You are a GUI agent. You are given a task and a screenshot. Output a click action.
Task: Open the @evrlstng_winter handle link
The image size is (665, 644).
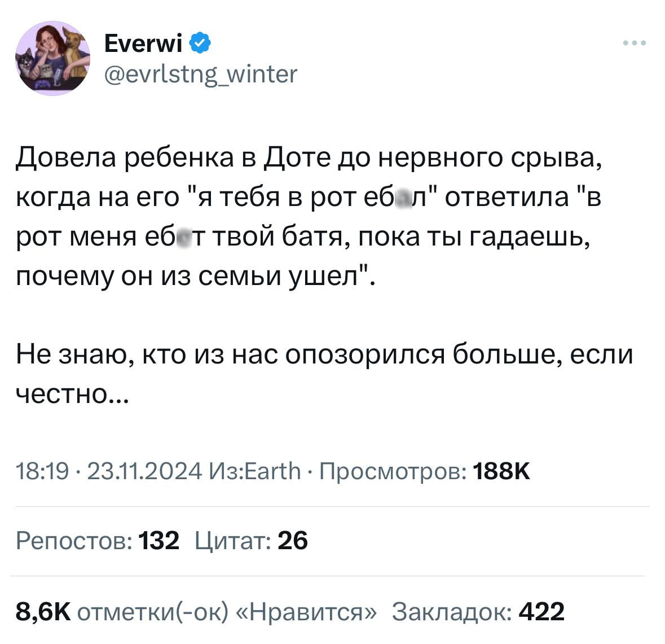point(200,73)
